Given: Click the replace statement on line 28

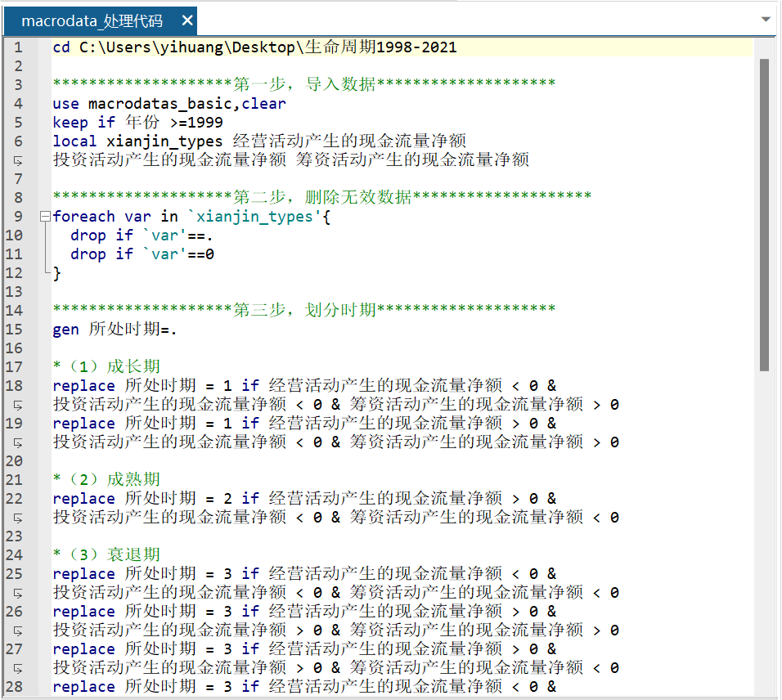Looking at the screenshot, I should pos(304,687).
